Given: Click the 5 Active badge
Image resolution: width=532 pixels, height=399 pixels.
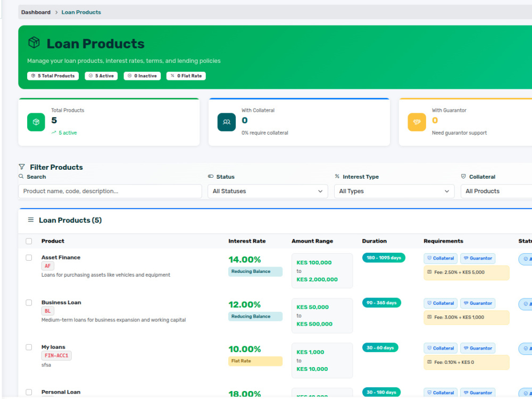Looking at the screenshot, I should (101, 76).
